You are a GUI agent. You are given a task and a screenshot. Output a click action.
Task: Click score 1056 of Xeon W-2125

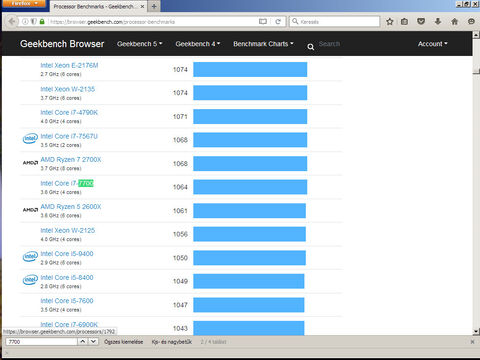pos(180,234)
